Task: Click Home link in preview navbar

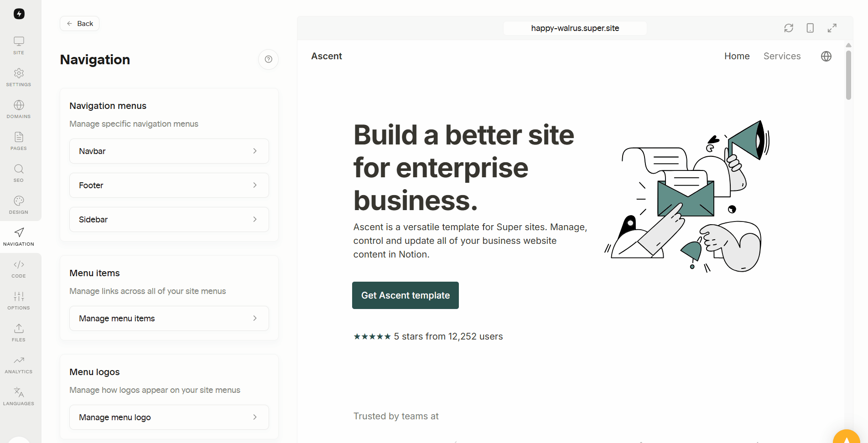Action: pos(737,56)
